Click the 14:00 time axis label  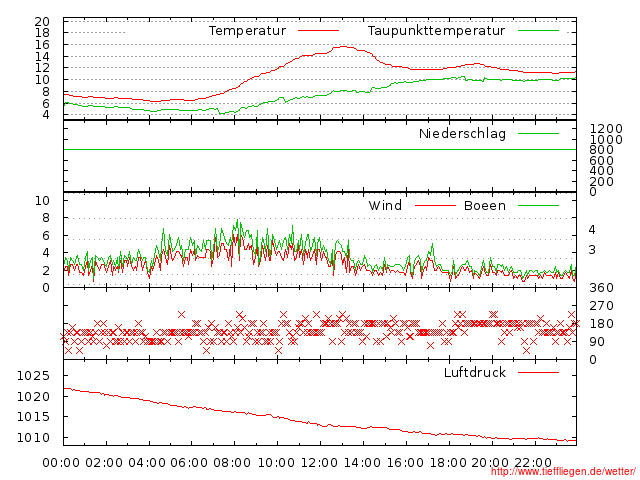pyautogui.click(x=362, y=463)
